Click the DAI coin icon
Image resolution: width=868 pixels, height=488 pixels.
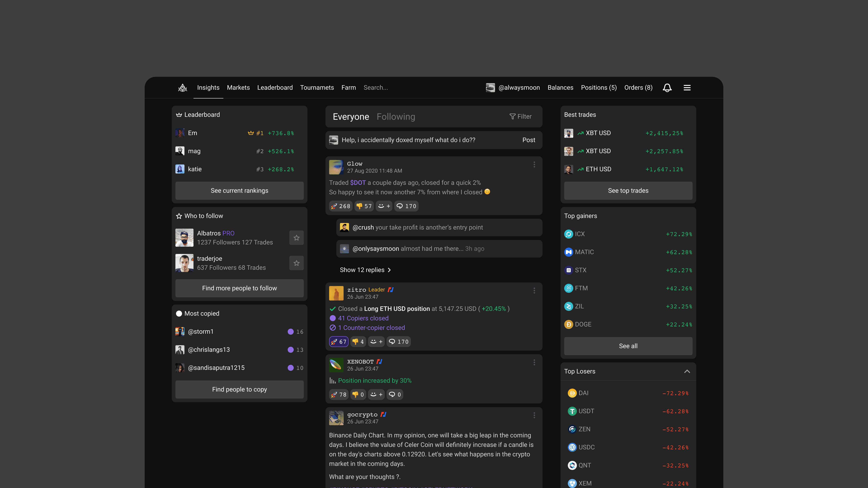pos(572,393)
